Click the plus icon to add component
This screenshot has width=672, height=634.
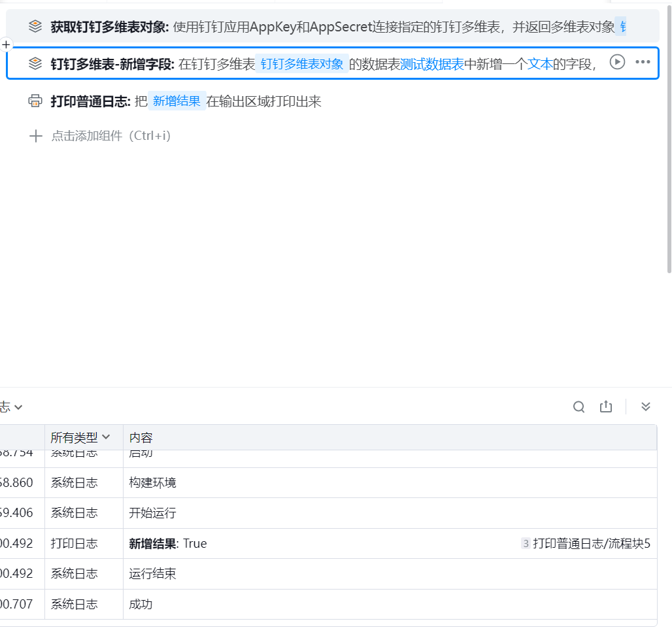pos(36,136)
